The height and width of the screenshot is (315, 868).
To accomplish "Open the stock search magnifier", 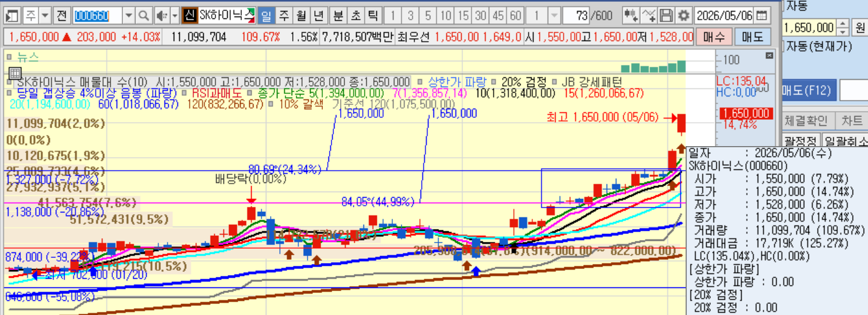I will tap(144, 15).
